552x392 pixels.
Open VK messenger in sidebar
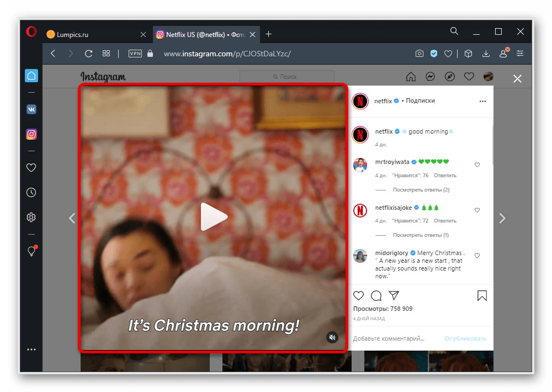click(31, 109)
